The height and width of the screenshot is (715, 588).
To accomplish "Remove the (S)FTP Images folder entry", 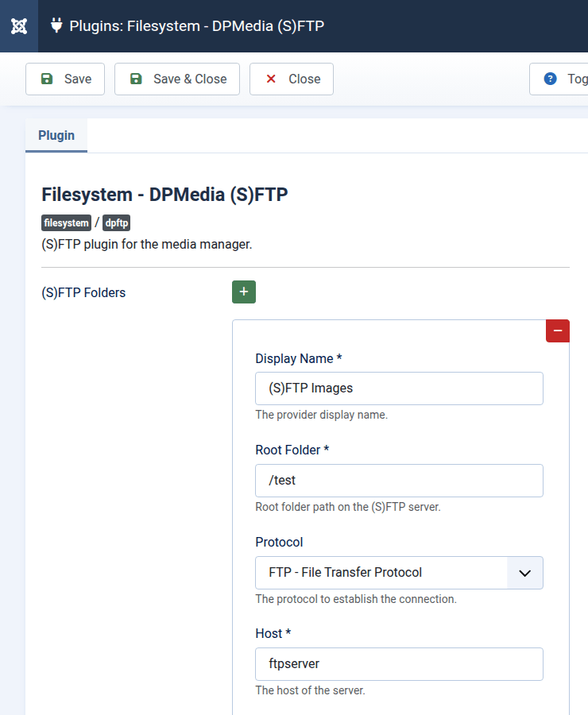I will (557, 330).
